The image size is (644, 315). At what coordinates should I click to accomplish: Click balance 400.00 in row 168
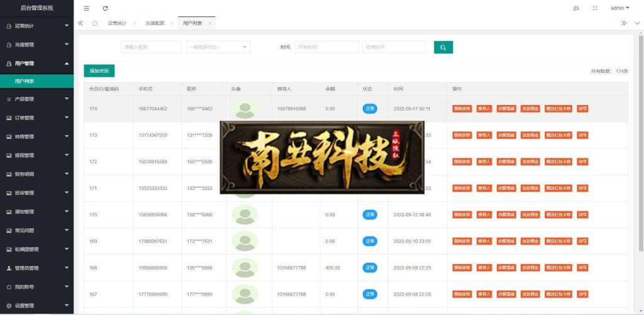pos(333,268)
